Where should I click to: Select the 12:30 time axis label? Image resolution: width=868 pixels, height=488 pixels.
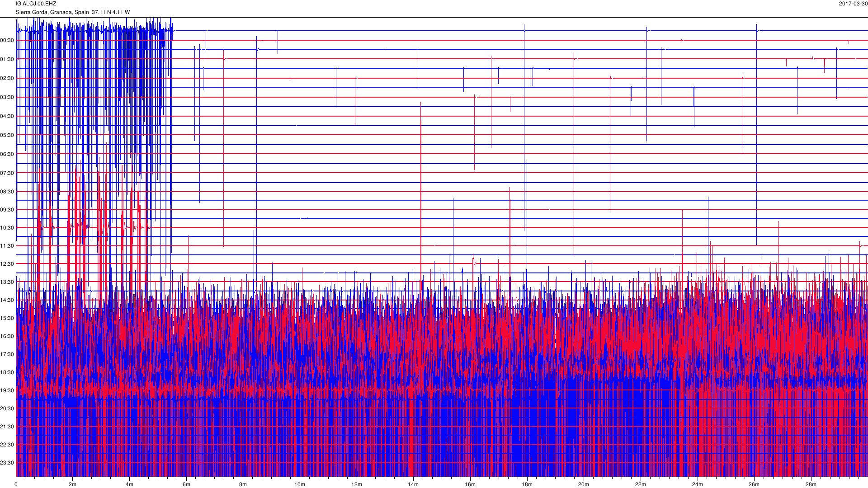pyautogui.click(x=7, y=264)
